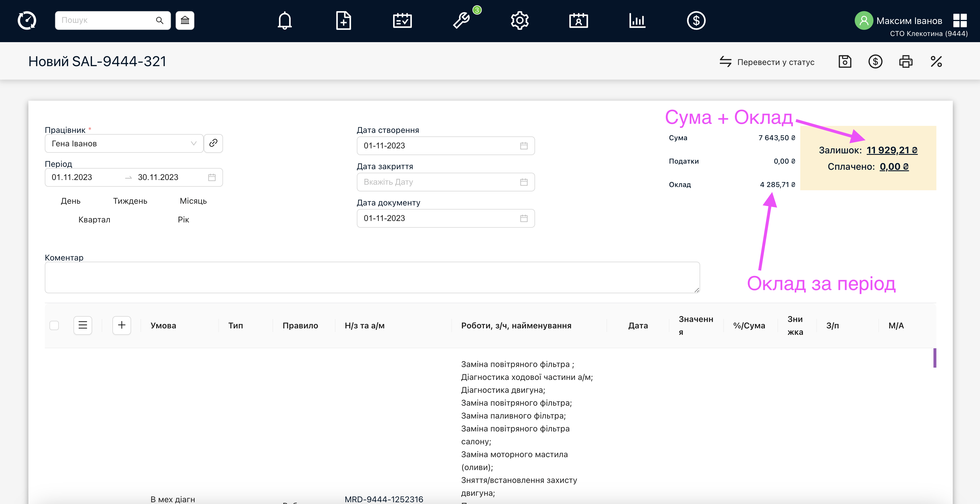This screenshot has height=504, width=980.
Task: Open the hamburger menu in table header
Action: tap(83, 325)
